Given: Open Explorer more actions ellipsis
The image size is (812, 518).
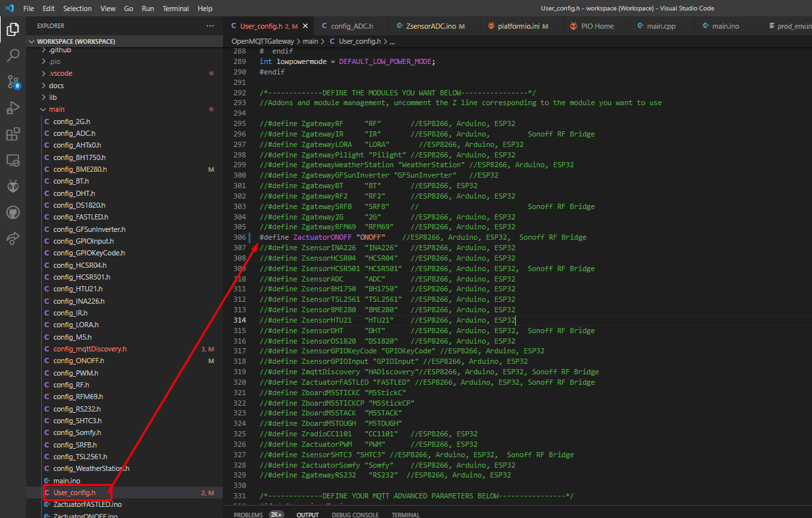Looking at the screenshot, I should tap(210, 26).
